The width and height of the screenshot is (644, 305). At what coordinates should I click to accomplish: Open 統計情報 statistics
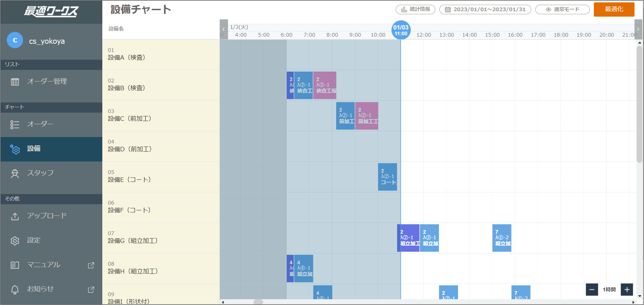point(415,9)
